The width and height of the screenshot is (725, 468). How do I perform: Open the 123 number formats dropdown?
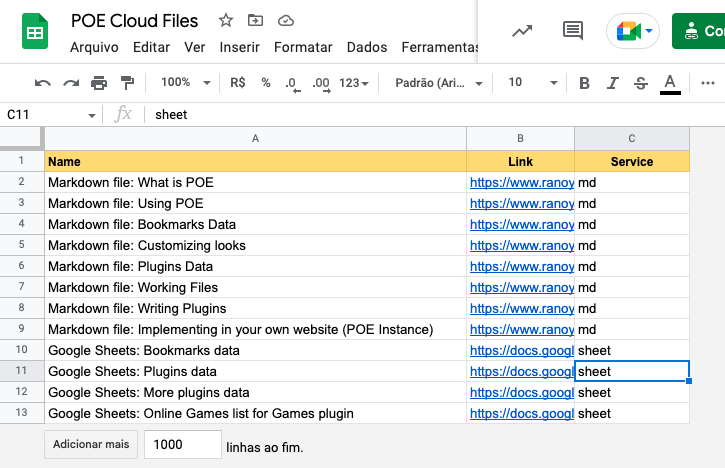pyautogui.click(x=354, y=83)
